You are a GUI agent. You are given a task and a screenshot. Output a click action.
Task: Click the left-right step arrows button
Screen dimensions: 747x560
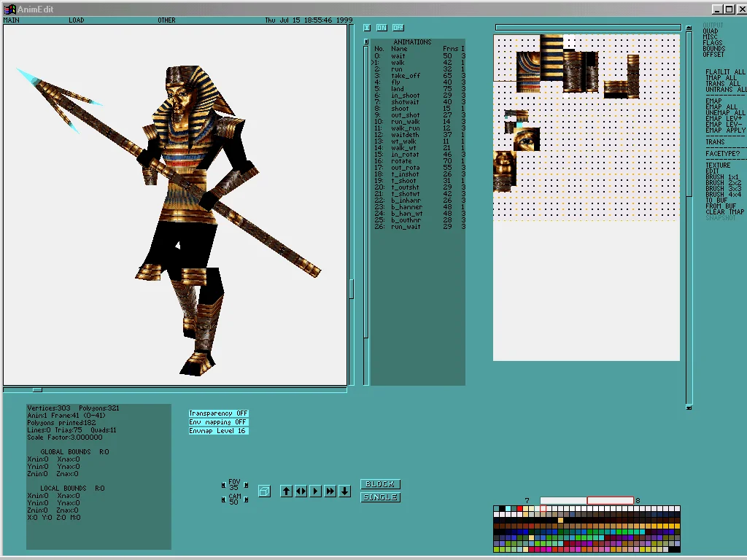coord(301,491)
